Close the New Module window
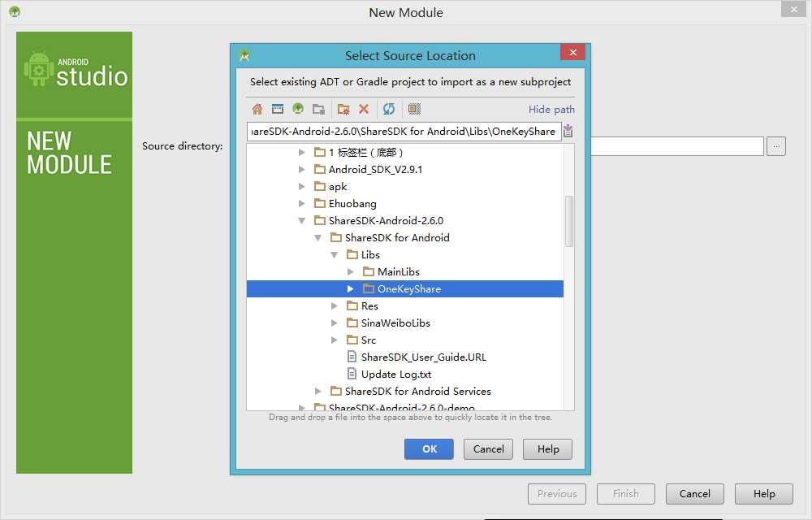The image size is (812, 520). point(794,9)
